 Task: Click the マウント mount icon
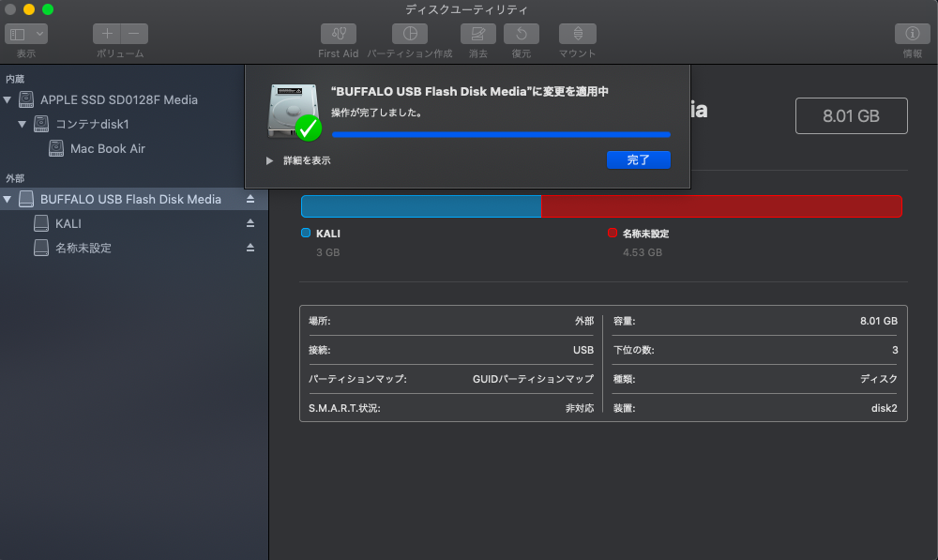[x=577, y=34]
